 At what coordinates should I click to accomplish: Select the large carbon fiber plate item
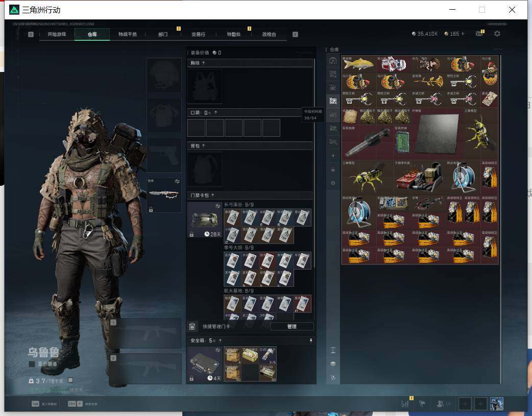pyautogui.click(x=437, y=134)
